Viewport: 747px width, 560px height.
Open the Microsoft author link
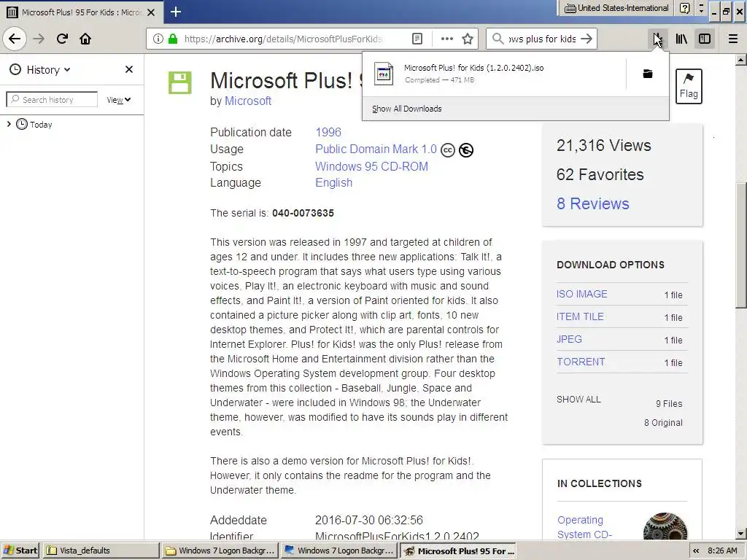tap(248, 101)
